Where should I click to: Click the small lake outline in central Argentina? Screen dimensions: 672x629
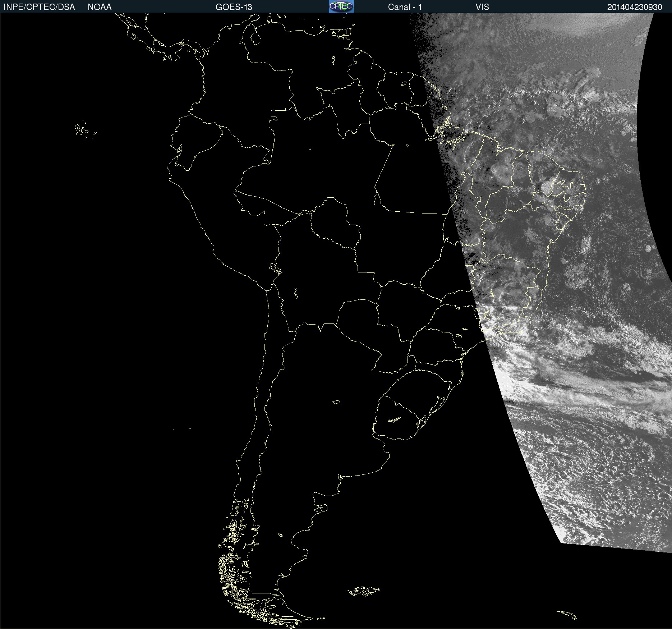coord(336,402)
